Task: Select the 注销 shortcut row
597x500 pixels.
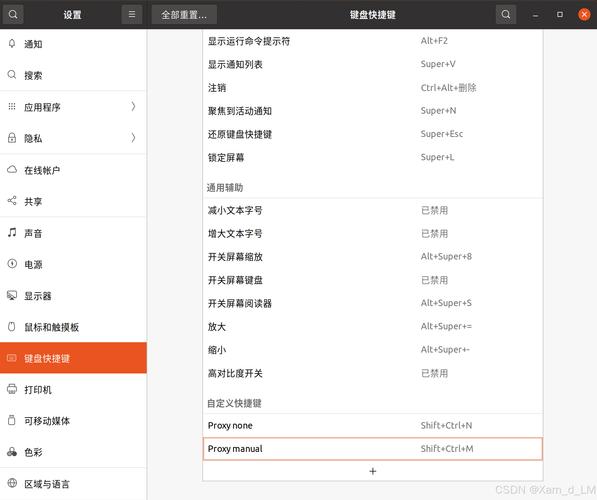Action: [x=373, y=88]
